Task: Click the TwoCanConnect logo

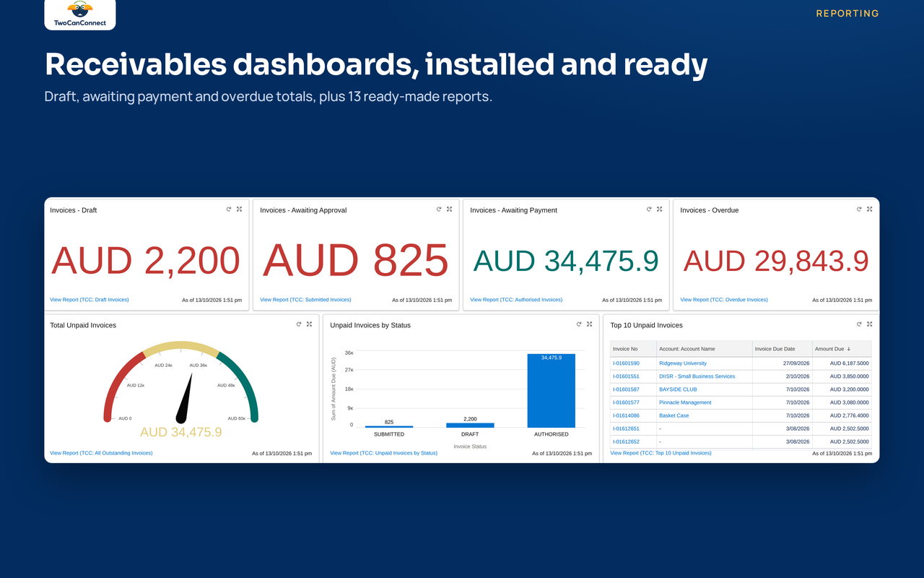Action: pos(80,14)
